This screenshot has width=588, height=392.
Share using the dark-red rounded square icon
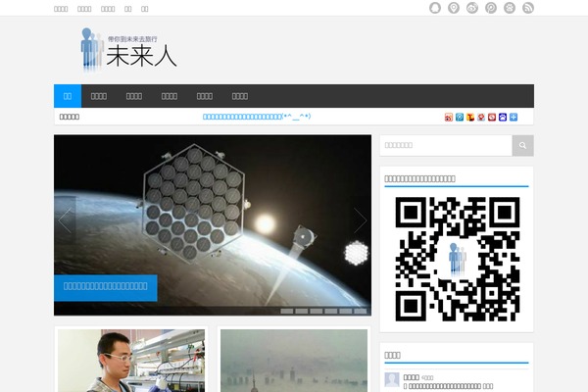492,117
